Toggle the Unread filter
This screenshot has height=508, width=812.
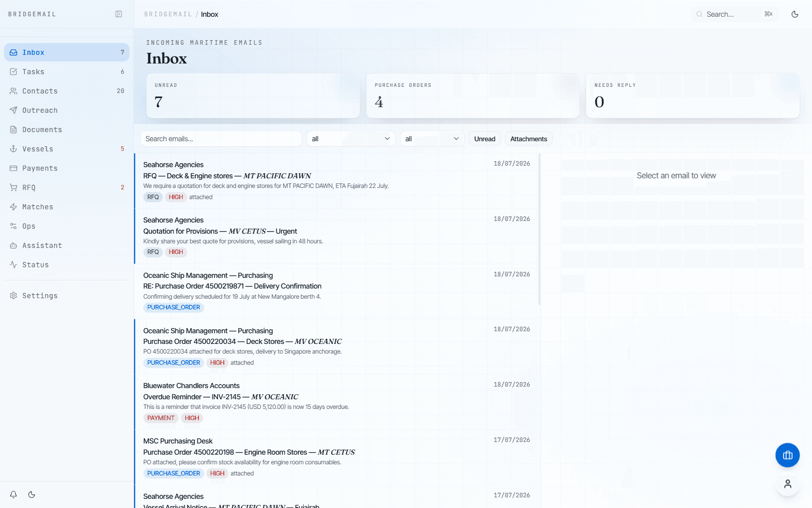tap(485, 139)
